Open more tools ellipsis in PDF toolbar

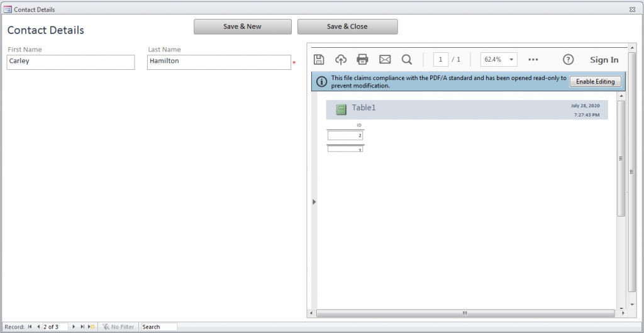(533, 60)
